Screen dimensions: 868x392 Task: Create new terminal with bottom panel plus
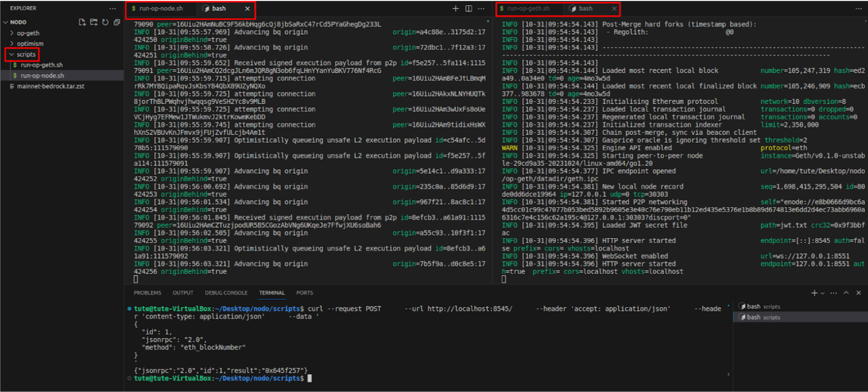tap(814, 293)
